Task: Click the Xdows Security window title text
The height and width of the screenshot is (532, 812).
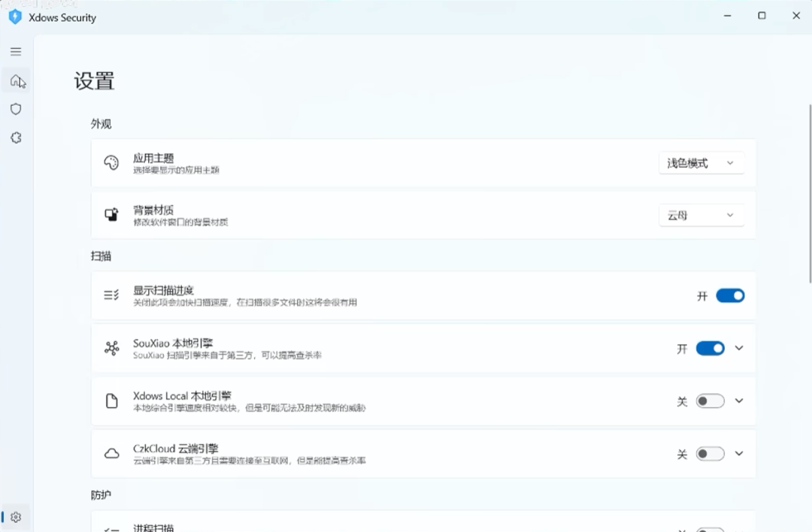Action: (62, 17)
